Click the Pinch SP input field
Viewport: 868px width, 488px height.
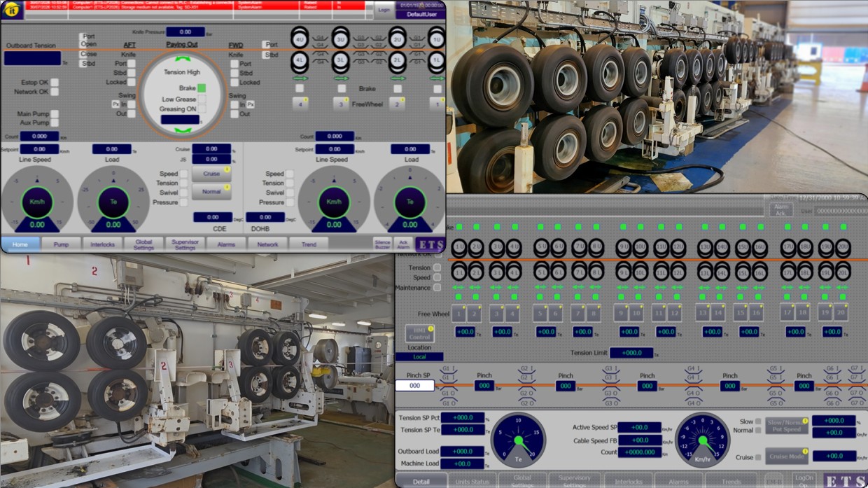414,385
